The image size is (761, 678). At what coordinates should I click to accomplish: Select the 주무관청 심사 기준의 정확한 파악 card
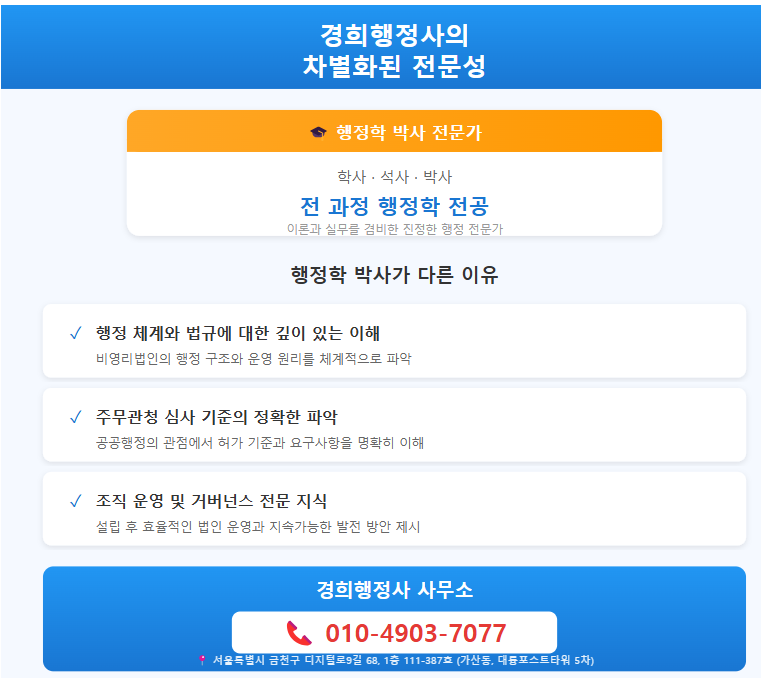(x=394, y=425)
